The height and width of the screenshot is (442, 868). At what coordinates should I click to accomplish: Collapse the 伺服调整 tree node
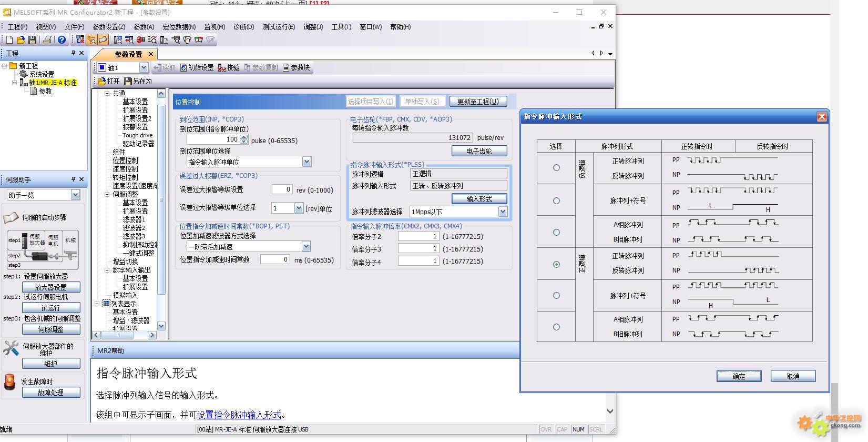click(x=107, y=194)
